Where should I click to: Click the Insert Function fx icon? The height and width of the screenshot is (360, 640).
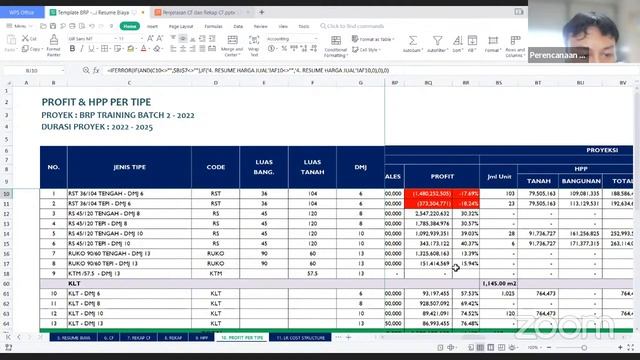pyautogui.click(x=96, y=70)
